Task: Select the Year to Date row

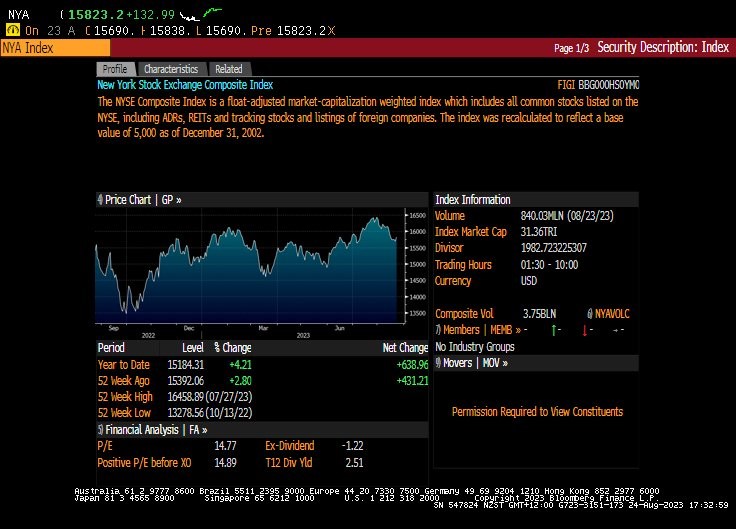Action: [x=262, y=365]
